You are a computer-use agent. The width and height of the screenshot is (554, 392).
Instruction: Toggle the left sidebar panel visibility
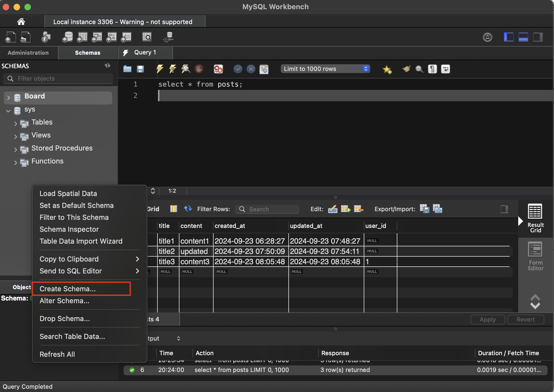(508, 37)
